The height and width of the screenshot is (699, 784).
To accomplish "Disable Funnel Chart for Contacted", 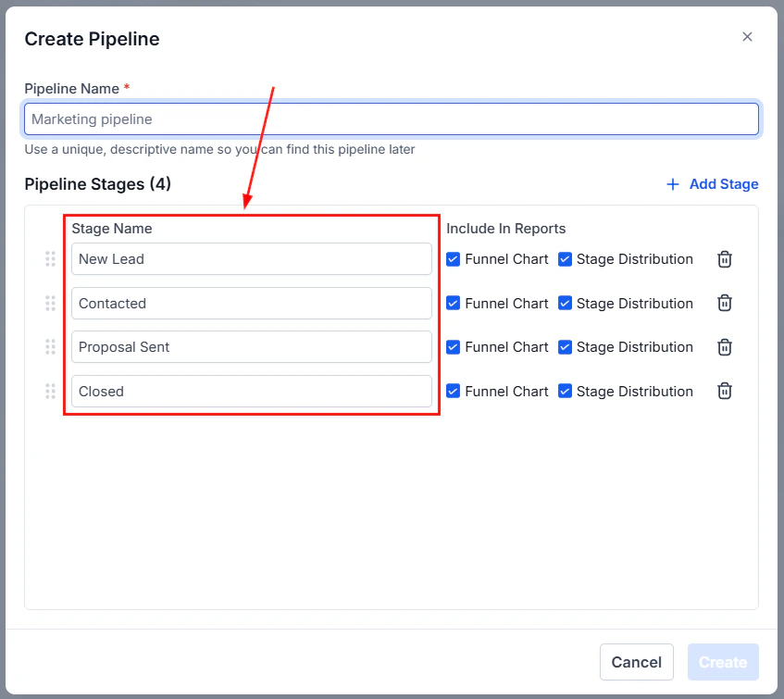I will point(453,303).
